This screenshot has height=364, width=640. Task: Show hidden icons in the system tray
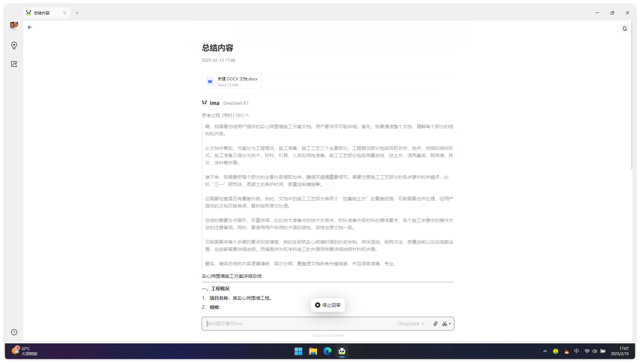[x=545, y=352]
